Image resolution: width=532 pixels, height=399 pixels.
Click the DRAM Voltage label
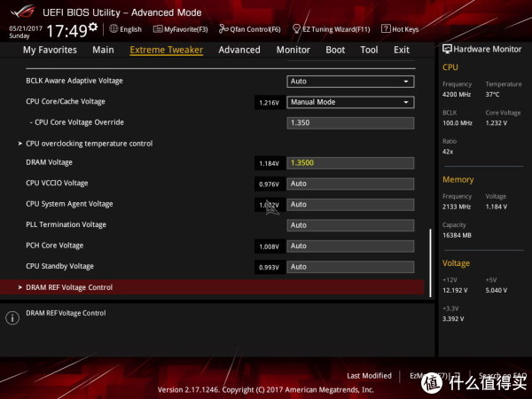49,162
